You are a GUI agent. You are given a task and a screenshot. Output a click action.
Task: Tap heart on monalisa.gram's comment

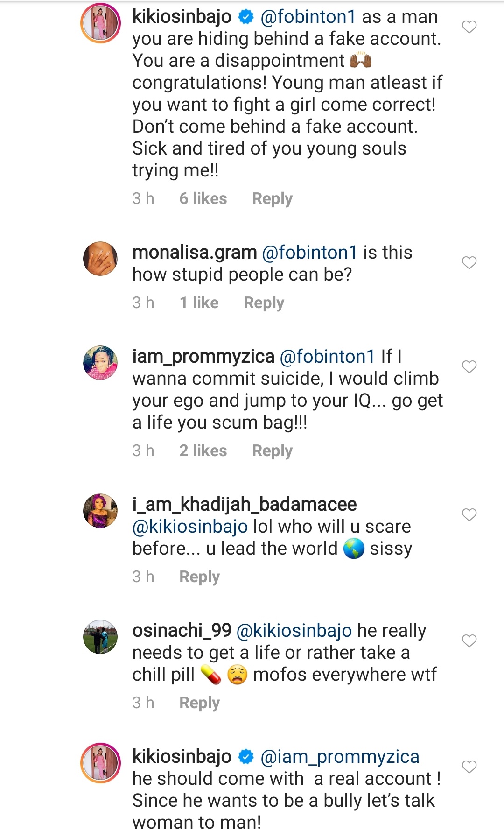[469, 263]
